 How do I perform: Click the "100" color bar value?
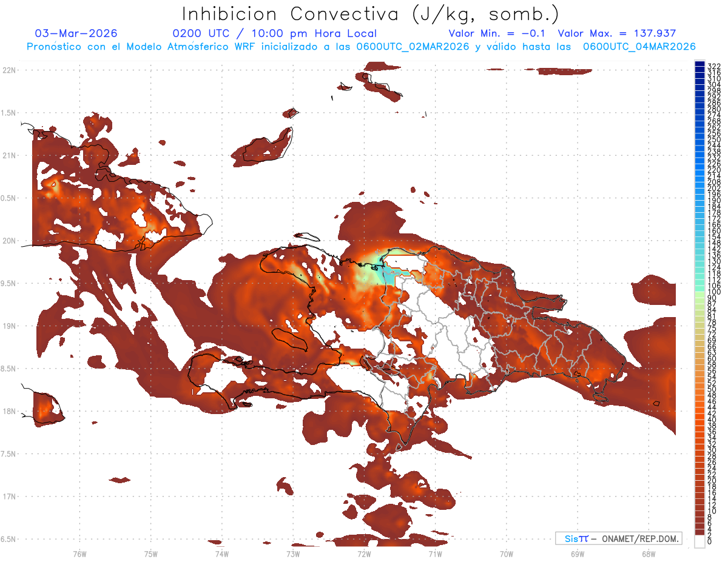click(x=713, y=293)
